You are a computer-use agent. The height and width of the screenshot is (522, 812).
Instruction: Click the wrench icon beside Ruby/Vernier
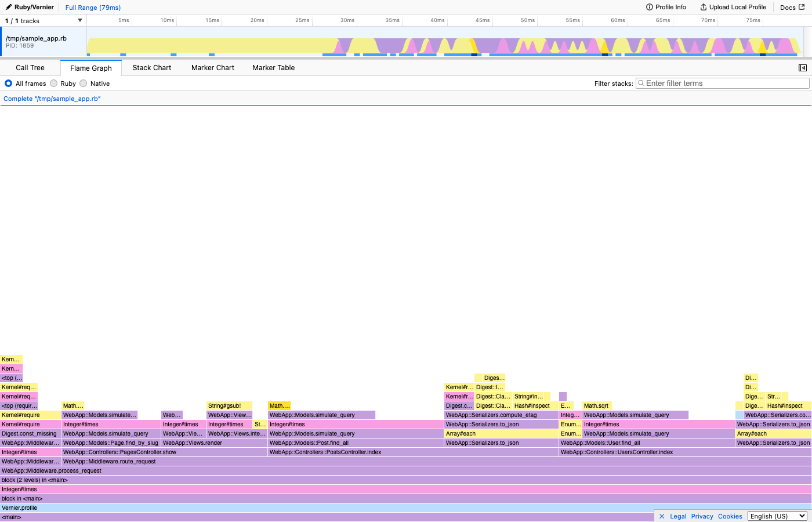tap(8, 8)
